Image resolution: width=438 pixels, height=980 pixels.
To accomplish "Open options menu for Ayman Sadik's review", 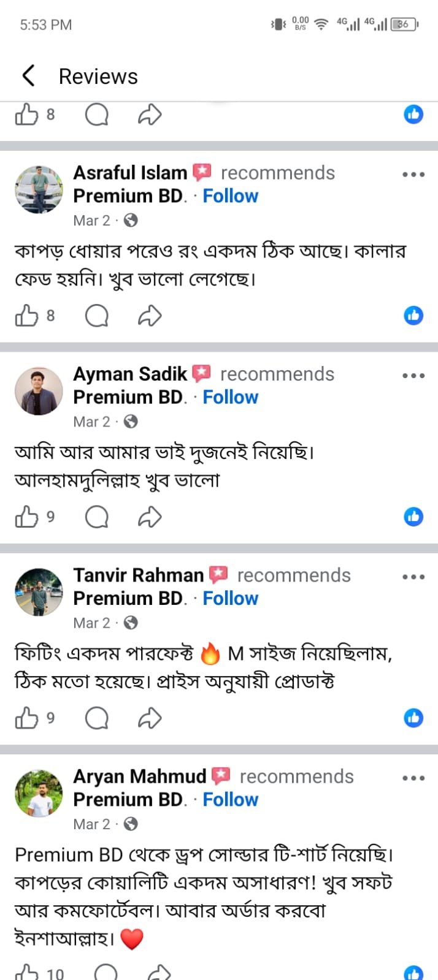I will [413, 376].
